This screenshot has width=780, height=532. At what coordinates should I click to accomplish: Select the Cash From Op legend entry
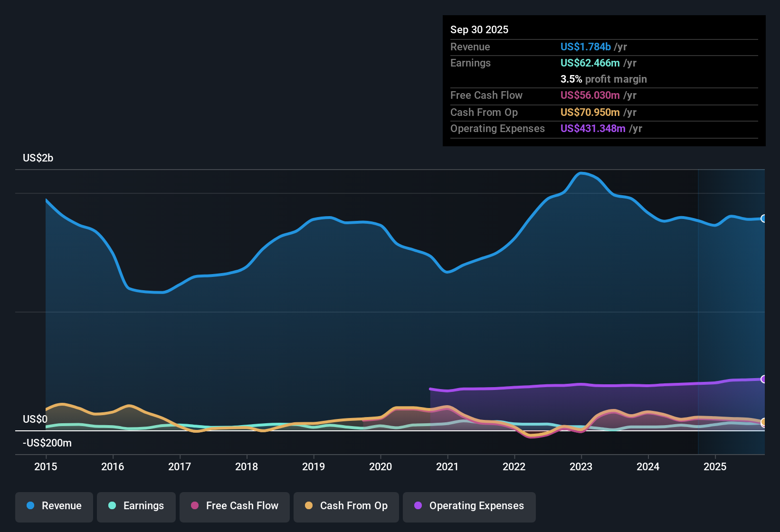[346, 506]
